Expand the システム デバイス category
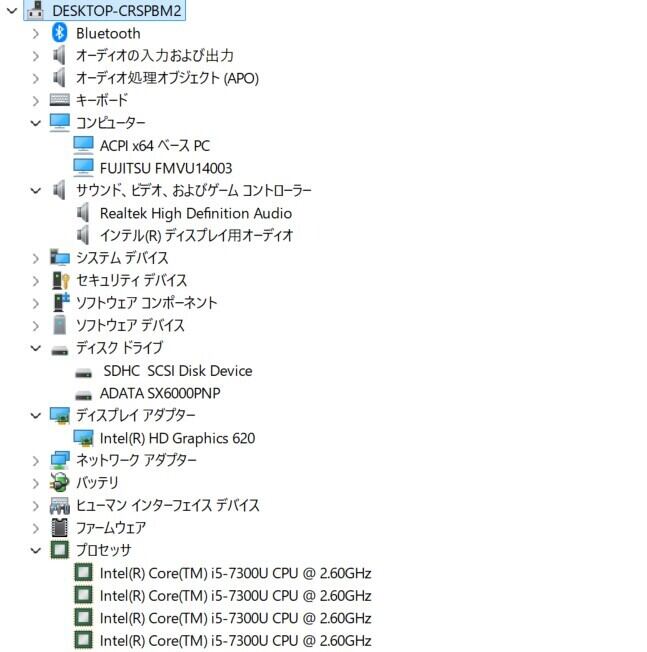Screen dimensions: 647x652 (36, 258)
